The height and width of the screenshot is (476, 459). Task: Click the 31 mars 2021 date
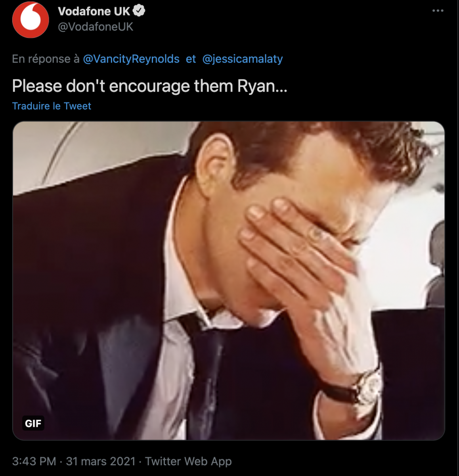[x=101, y=461]
